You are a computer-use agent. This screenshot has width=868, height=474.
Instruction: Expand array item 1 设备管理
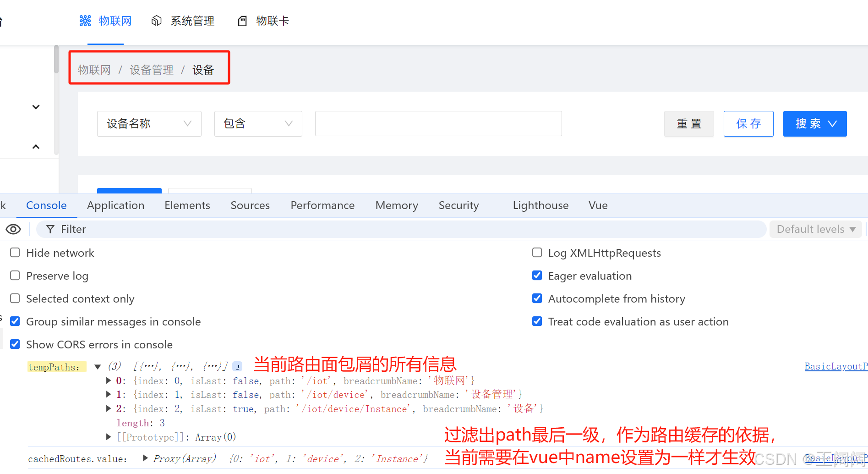coord(109,394)
